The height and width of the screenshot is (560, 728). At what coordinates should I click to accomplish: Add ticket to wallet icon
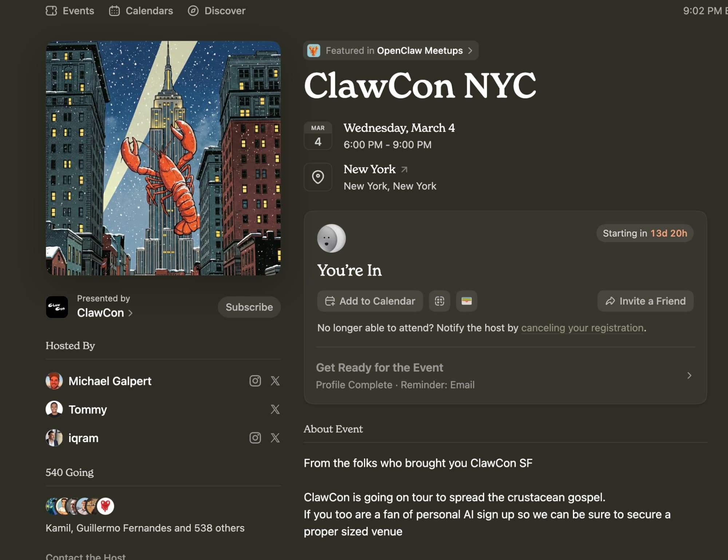[466, 301]
